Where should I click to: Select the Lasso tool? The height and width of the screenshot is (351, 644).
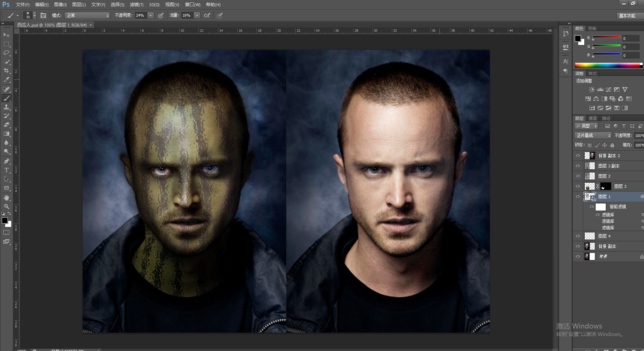click(x=6, y=52)
